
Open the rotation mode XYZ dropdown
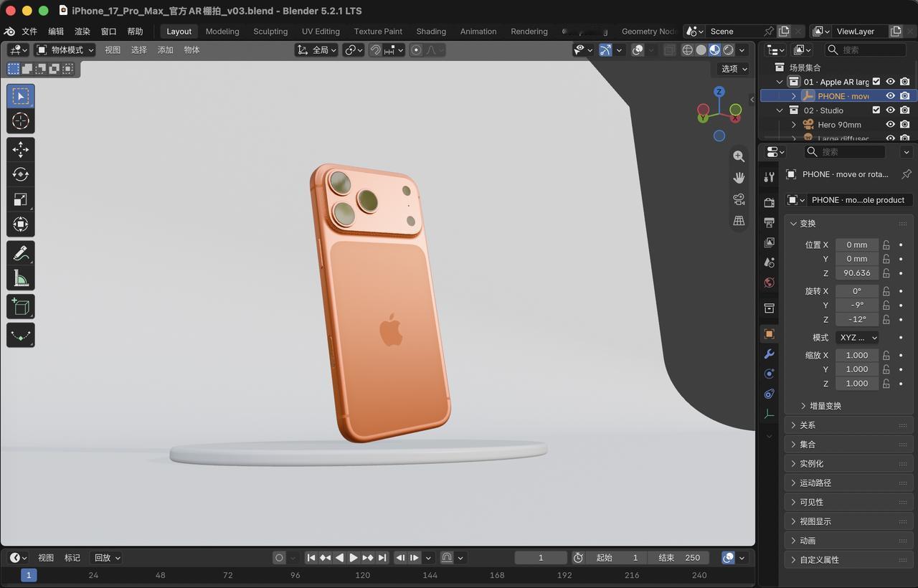(857, 338)
